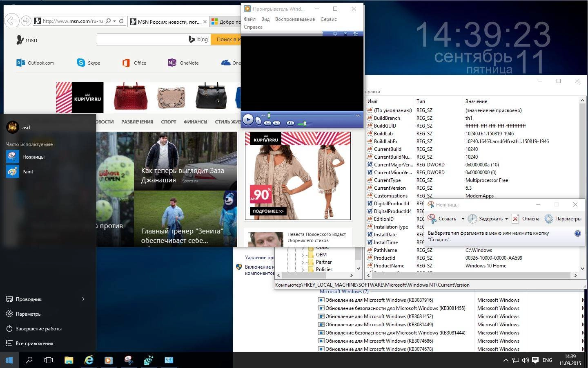The width and height of the screenshot is (588, 368).
Task: Click the Media Player volume slider
Action: tap(305, 123)
